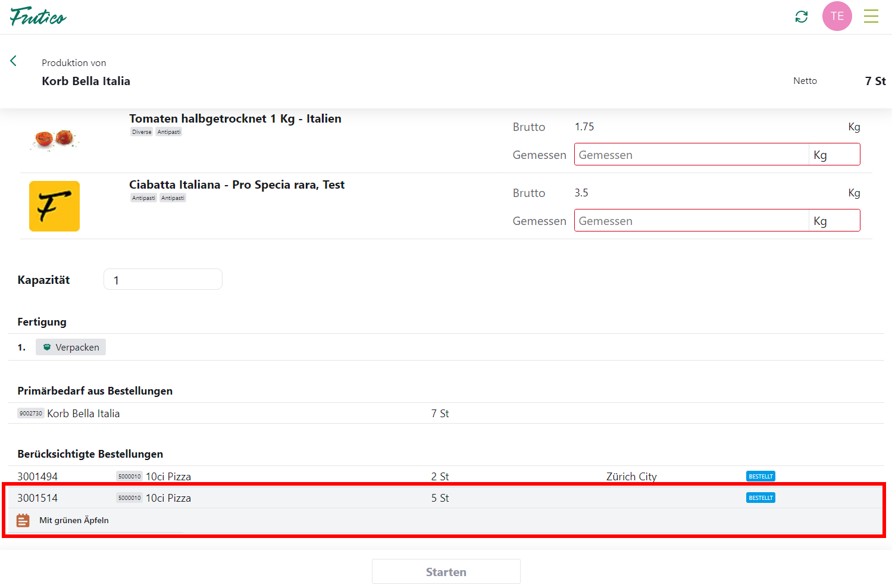Image resolution: width=892 pixels, height=588 pixels.
Task: Click BESTELLT badge on order 3001494
Action: coord(760,476)
